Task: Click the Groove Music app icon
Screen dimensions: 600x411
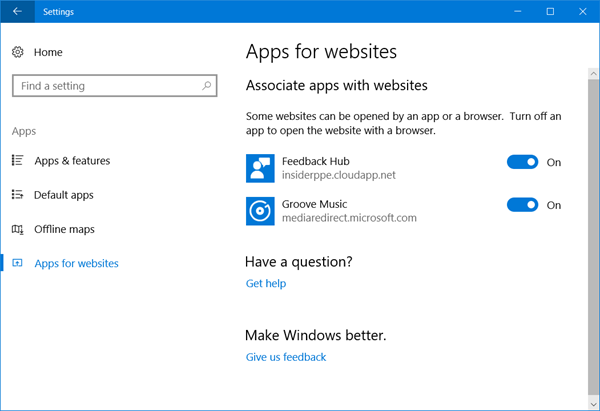Action: [x=260, y=211]
